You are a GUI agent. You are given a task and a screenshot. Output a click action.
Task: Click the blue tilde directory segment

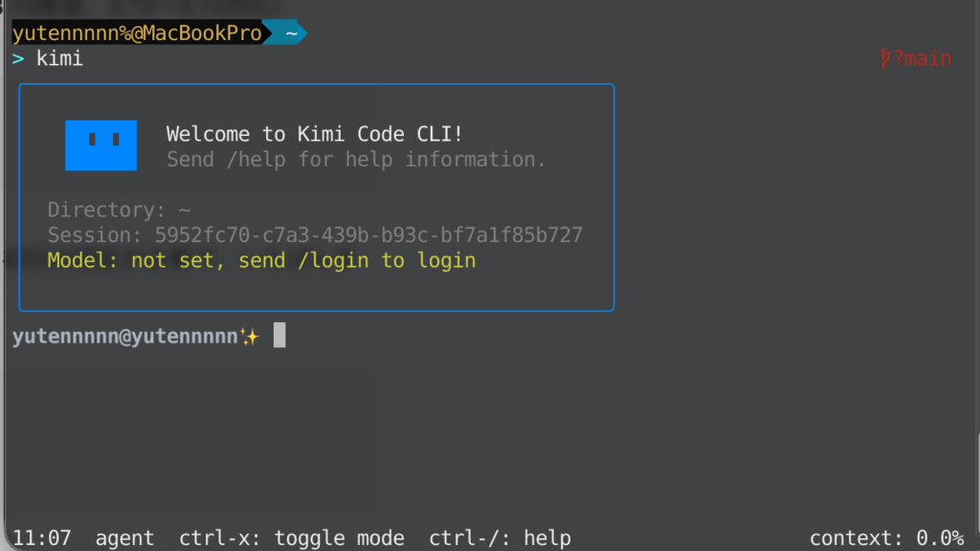[291, 33]
